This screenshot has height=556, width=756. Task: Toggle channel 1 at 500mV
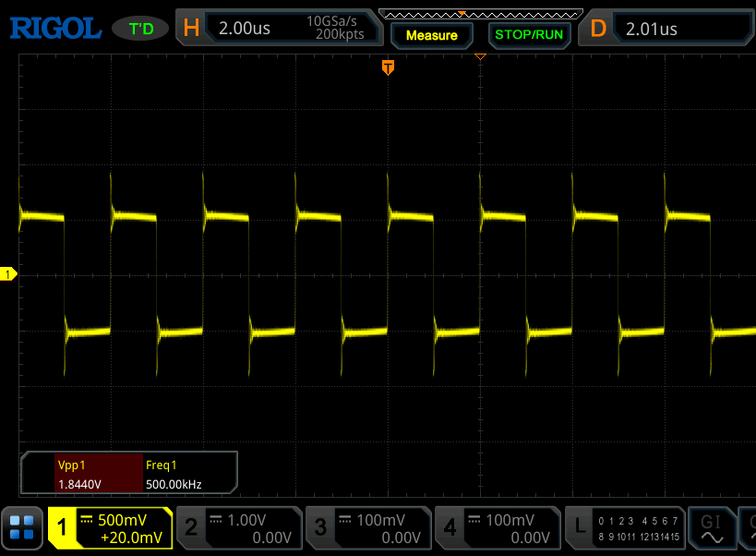[111, 528]
